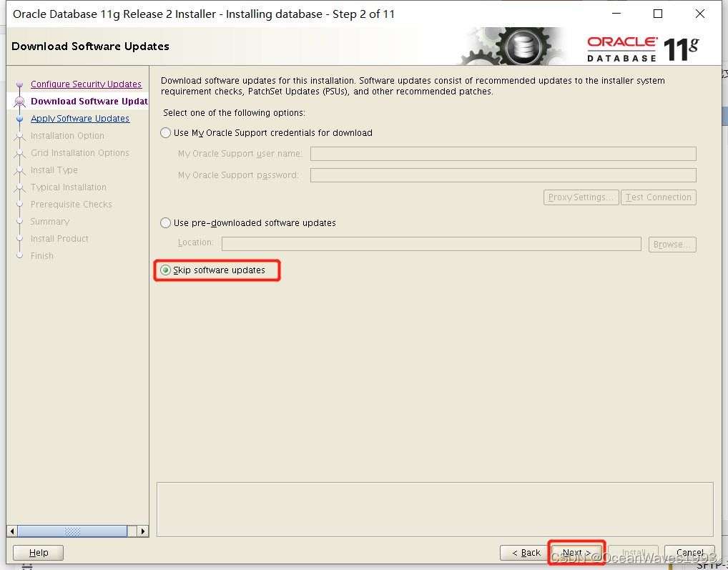The height and width of the screenshot is (570, 728).
Task: Click the message area at bottom
Action: 435,510
